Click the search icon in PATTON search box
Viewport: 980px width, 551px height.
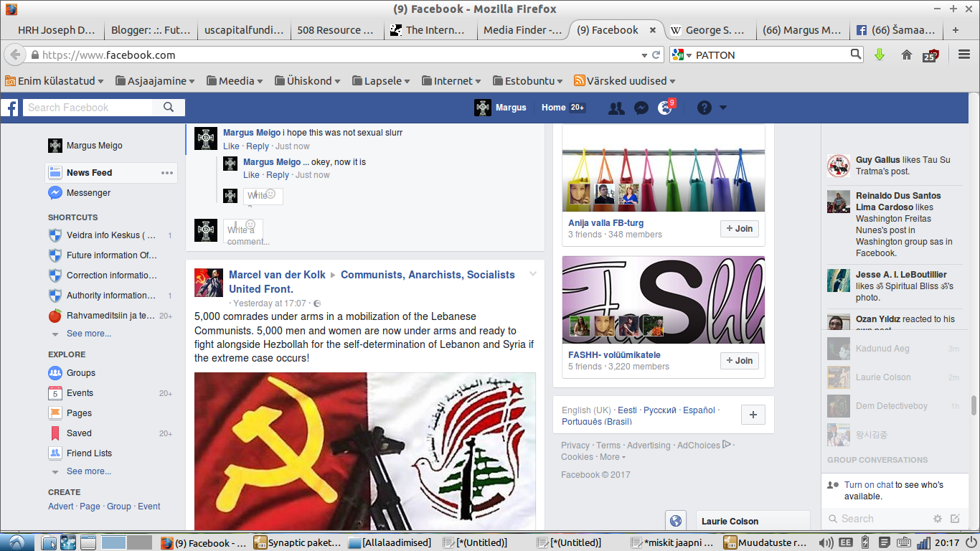point(856,54)
